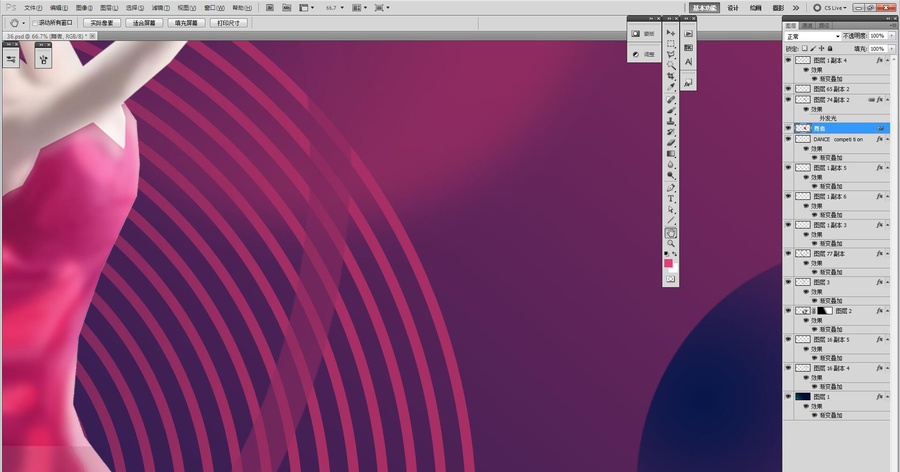This screenshot has width=900, height=472.
Task: Toggle Quick Mask mode icon
Action: tap(670, 279)
